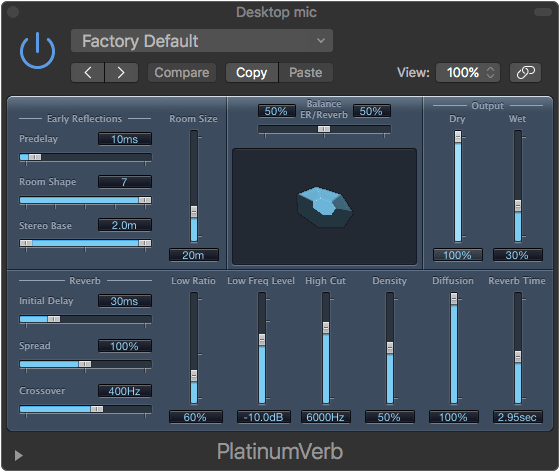The width and height of the screenshot is (560, 472).
Task: Select the Crossover 400Hz field
Action: pyautogui.click(x=125, y=391)
